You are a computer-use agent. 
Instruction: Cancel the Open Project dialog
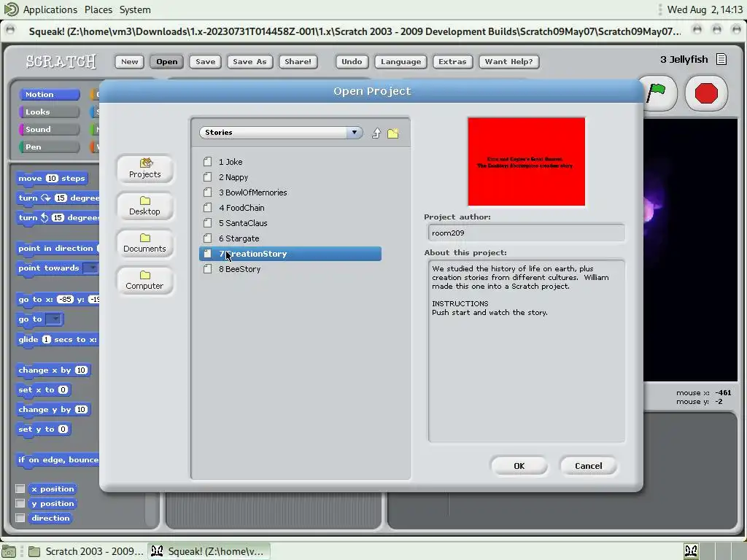point(589,466)
